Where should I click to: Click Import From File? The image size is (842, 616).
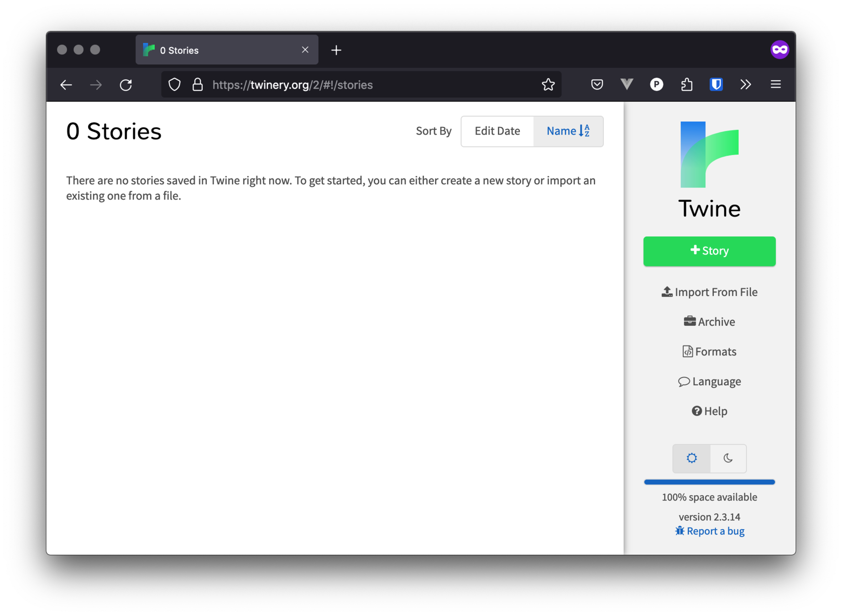[x=709, y=292]
